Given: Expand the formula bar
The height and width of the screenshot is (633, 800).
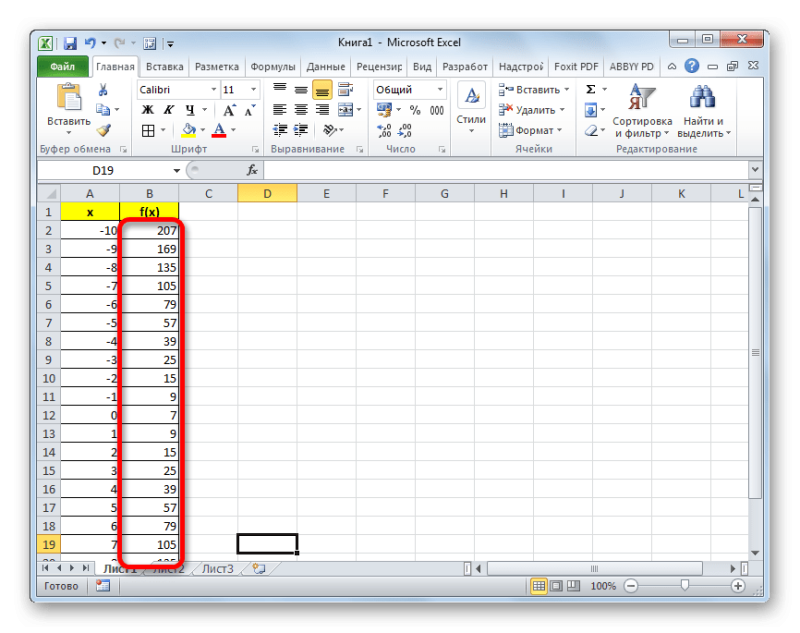Looking at the screenshot, I should click(756, 170).
